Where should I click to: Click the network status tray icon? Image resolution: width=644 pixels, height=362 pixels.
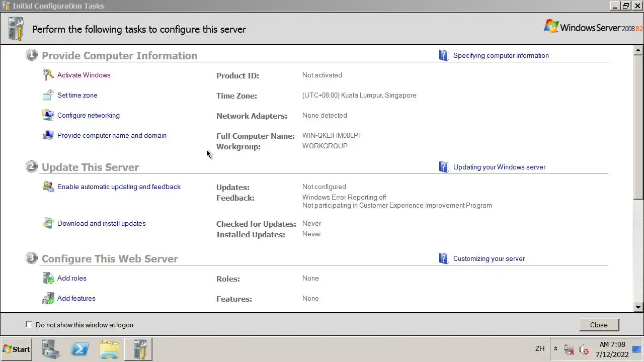(569, 349)
